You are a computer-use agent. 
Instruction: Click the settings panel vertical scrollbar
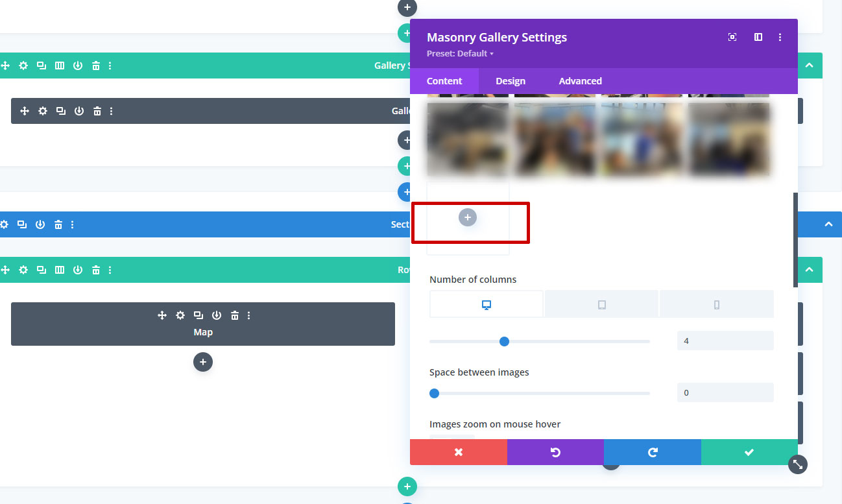pyautogui.click(x=795, y=240)
